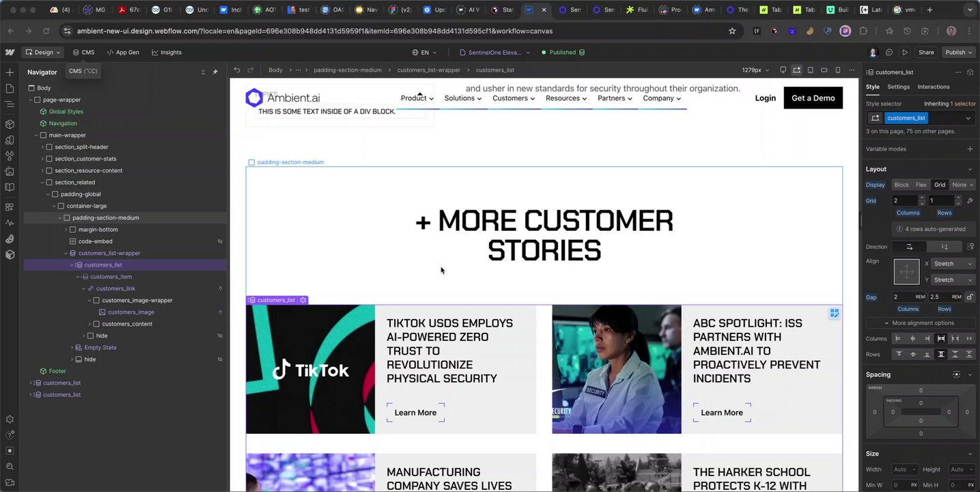The image size is (980, 492).
Task: Set Display to Flex
Action: point(921,184)
